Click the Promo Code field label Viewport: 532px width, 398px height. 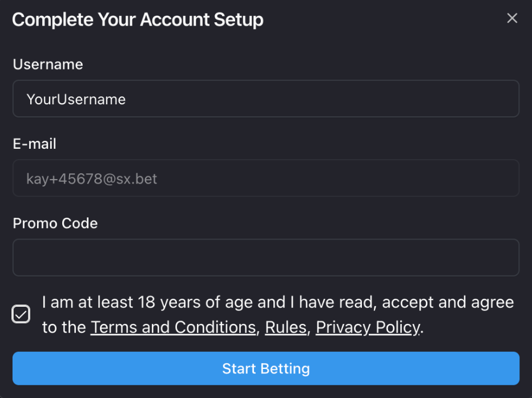pos(55,223)
